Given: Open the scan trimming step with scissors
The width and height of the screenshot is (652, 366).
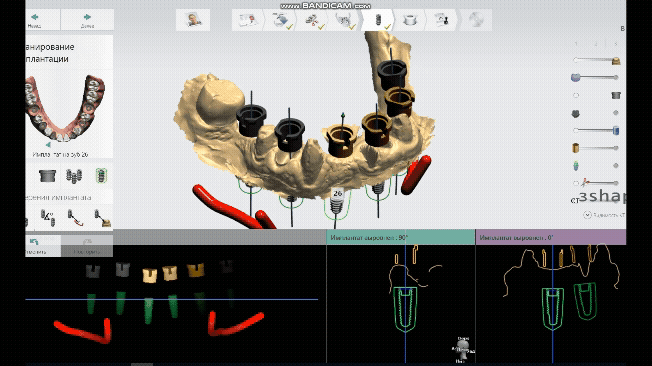Looking at the screenshot, I should click(312, 20).
